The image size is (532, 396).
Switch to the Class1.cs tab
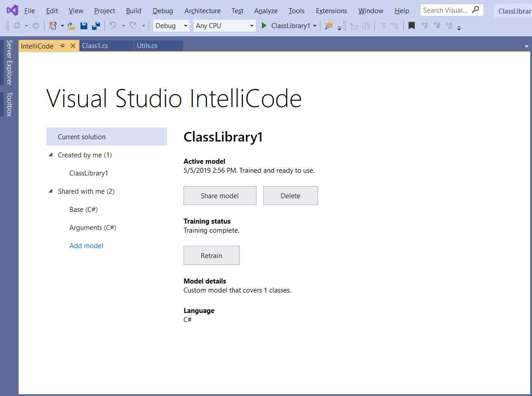coord(95,46)
